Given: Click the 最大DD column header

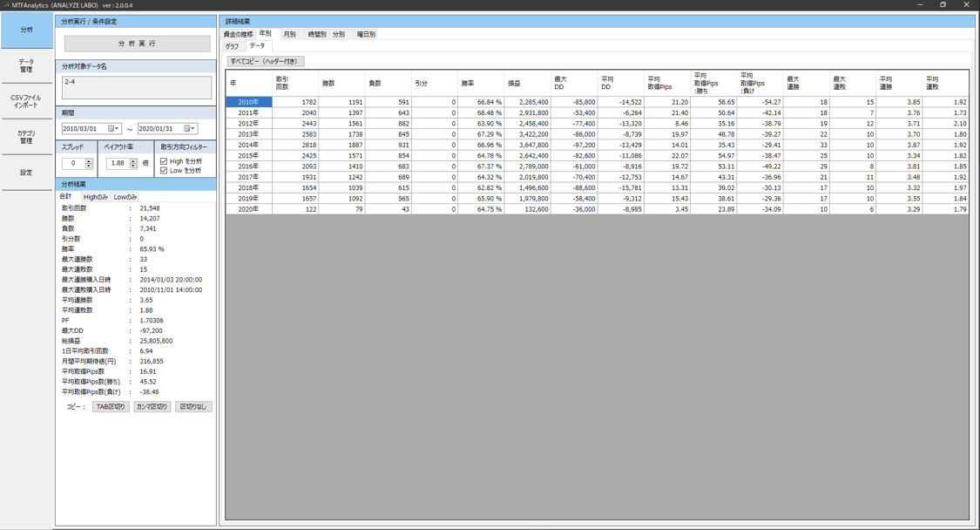Looking at the screenshot, I should [x=574, y=83].
